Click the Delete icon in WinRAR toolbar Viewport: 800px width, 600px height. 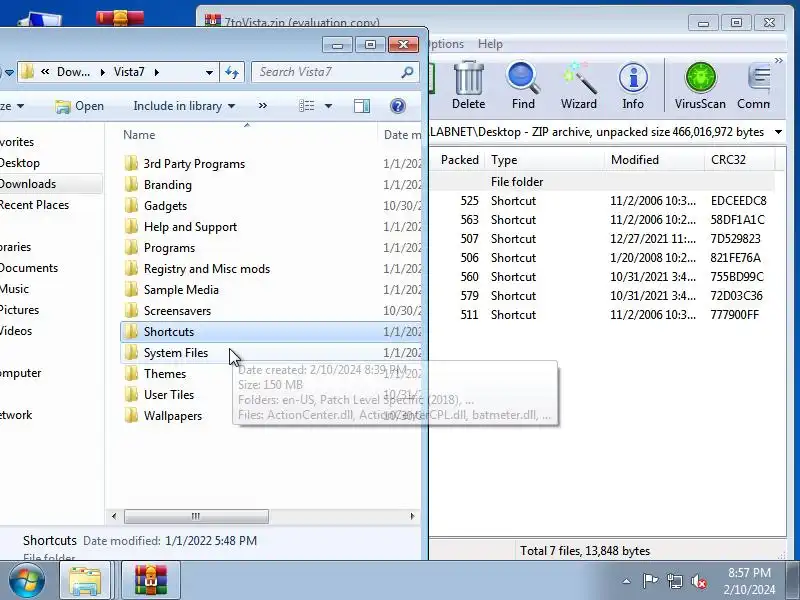[468, 86]
